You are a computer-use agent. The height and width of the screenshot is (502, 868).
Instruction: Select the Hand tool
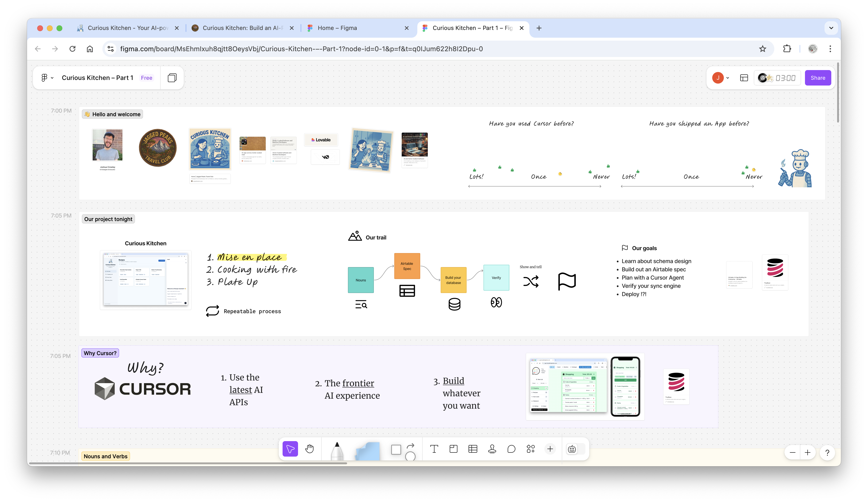[309, 449]
